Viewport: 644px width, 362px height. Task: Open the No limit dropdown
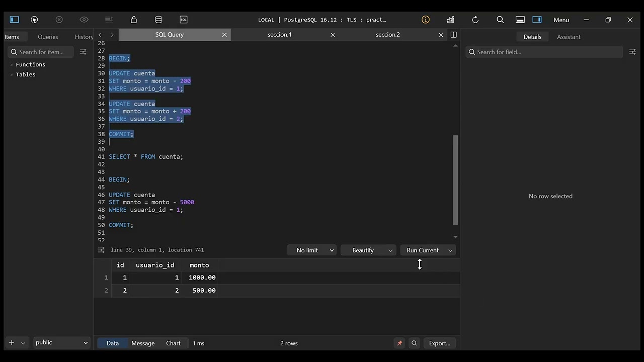click(312, 250)
